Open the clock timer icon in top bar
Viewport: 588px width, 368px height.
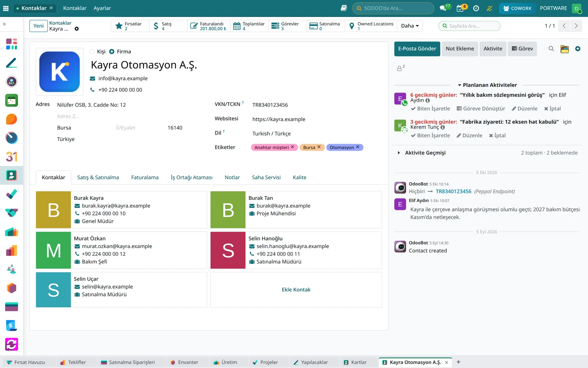coord(476,8)
